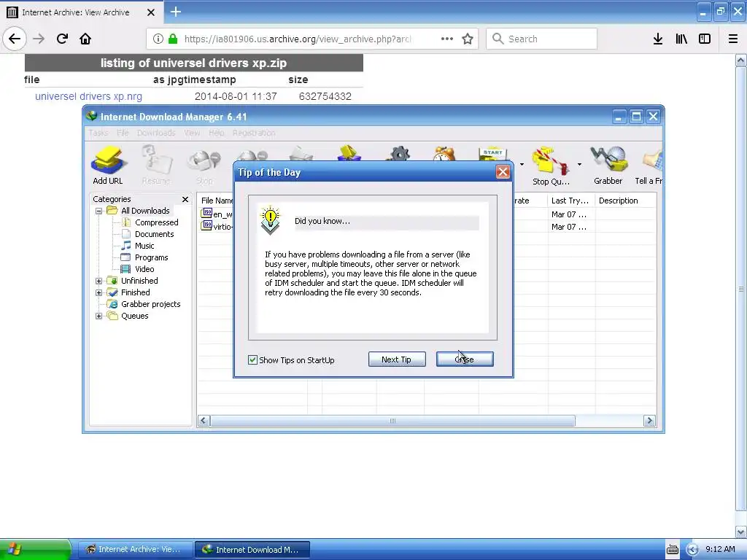The width and height of the screenshot is (747, 560).
Task: Expand the Queues category node
Action: [x=98, y=316]
